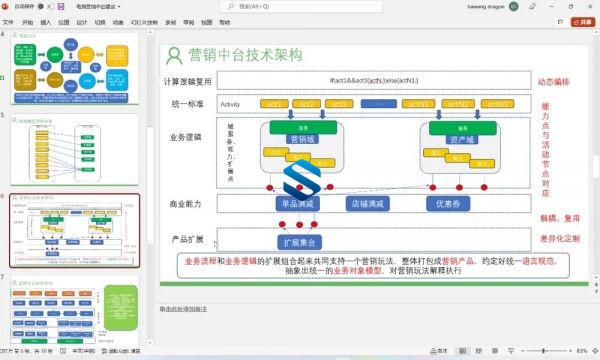
Task: Start Slide Show from status bar icon
Action: [511, 351]
